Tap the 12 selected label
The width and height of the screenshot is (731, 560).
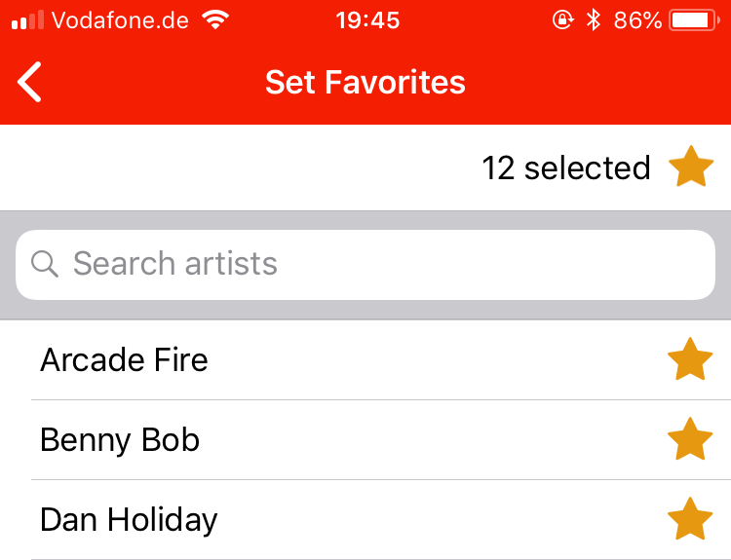pos(566,168)
